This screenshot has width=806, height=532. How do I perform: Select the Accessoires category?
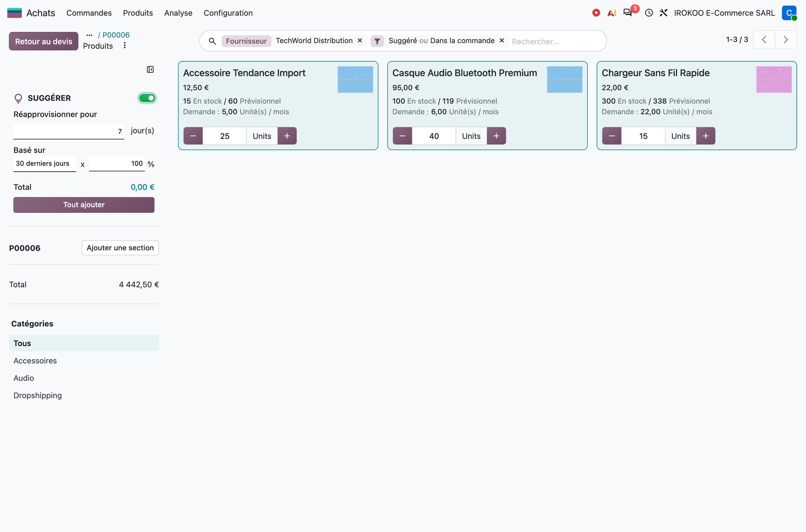coord(84,361)
